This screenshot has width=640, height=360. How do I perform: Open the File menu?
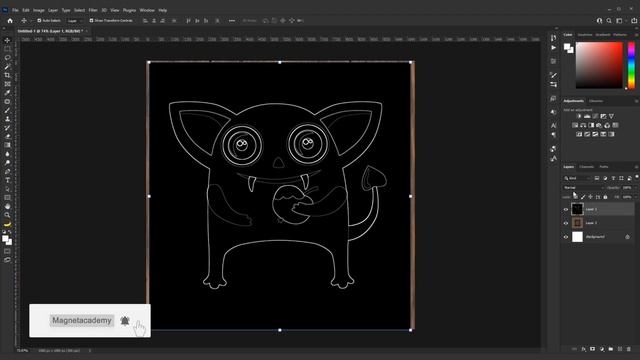(15, 10)
